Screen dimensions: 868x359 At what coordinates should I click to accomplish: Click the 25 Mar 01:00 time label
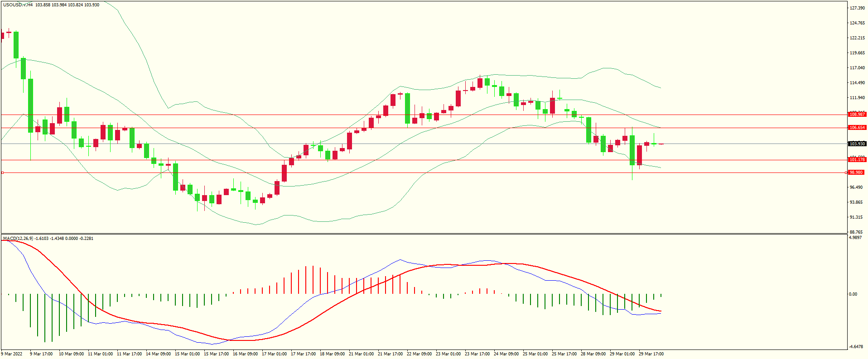(535, 354)
